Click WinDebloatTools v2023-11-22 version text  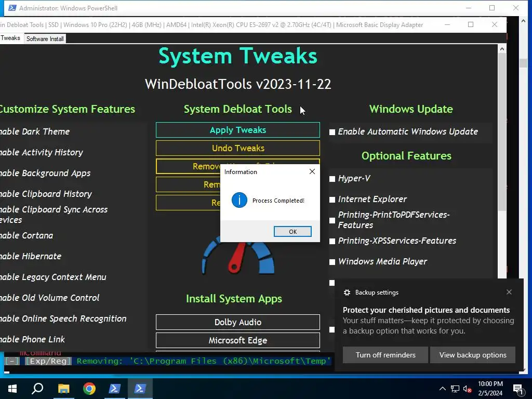tap(238, 84)
